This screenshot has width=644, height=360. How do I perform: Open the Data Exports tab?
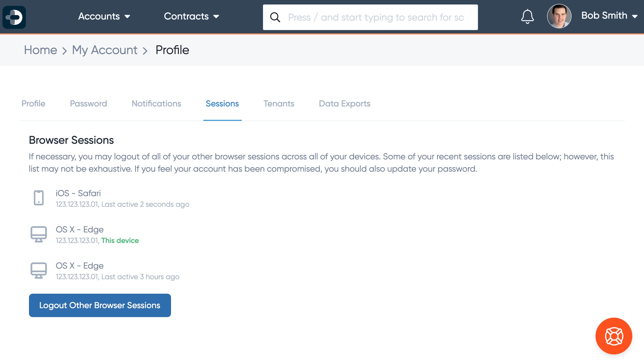click(x=345, y=104)
